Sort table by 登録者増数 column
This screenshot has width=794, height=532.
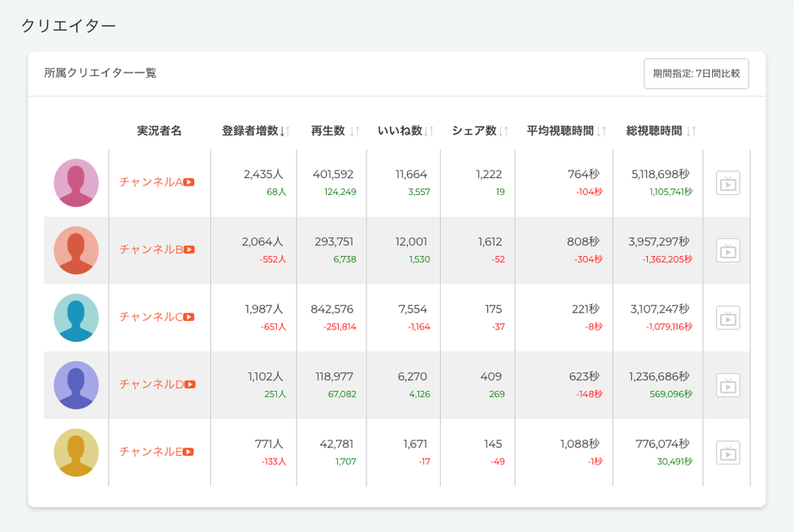tap(256, 131)
